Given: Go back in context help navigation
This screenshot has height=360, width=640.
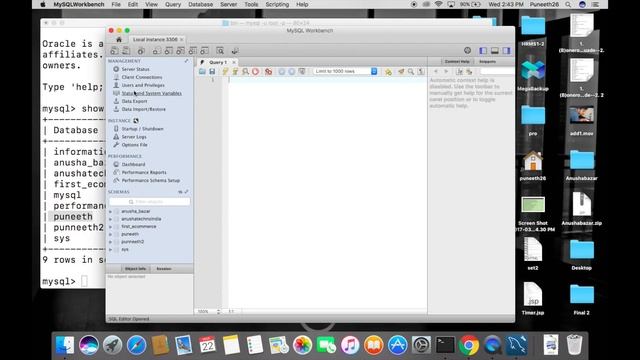Looking at the screenshot, I should pos(436,71).
